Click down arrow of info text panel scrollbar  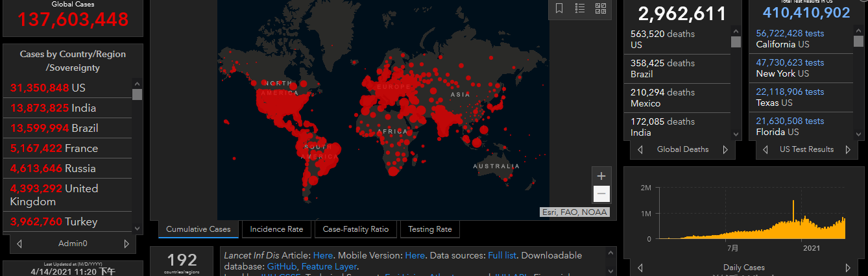coord(610,270)
